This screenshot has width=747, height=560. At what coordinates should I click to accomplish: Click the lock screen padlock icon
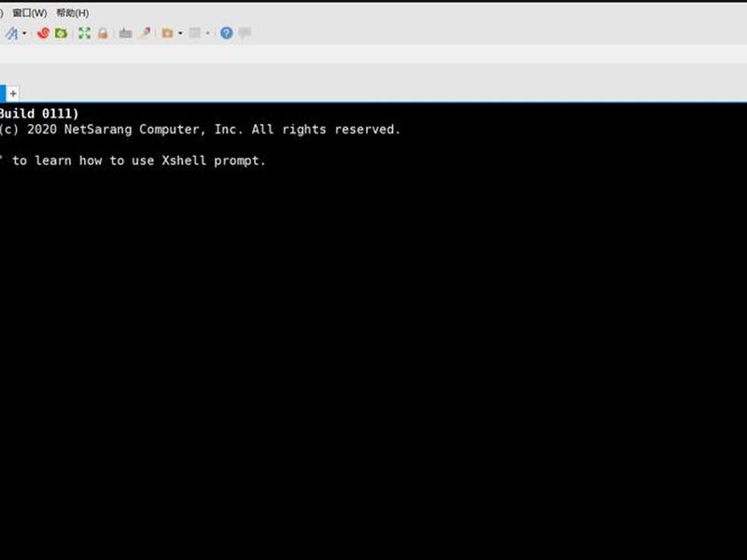click(103, 33)
